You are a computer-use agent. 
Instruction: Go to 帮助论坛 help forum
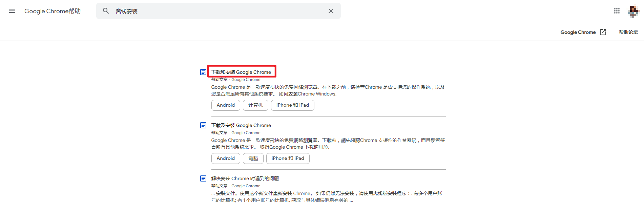(628, 32)
